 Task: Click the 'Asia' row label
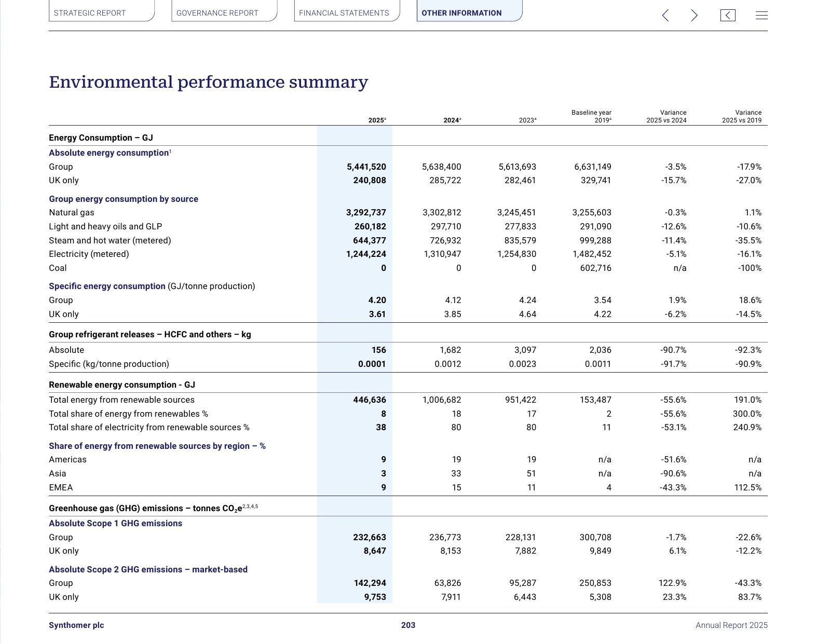pyautogui.click(x=58, y=474)
